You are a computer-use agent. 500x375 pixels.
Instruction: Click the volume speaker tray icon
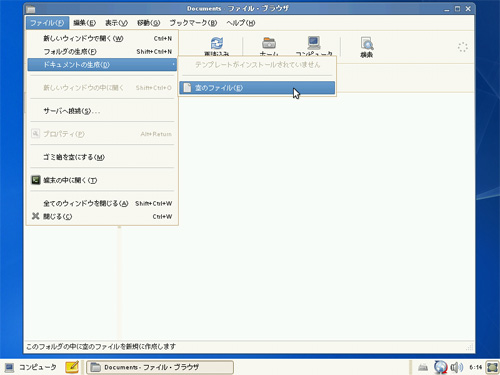pos(456,367)
